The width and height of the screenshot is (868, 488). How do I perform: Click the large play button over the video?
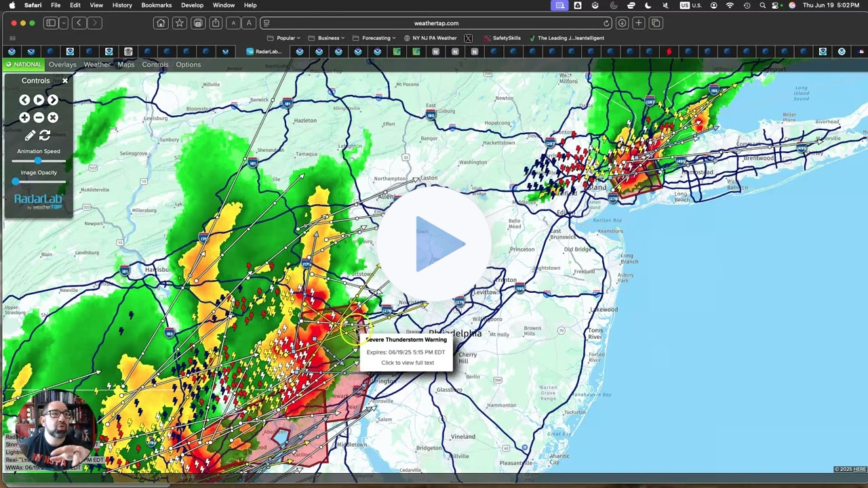(x=434, y=244)
